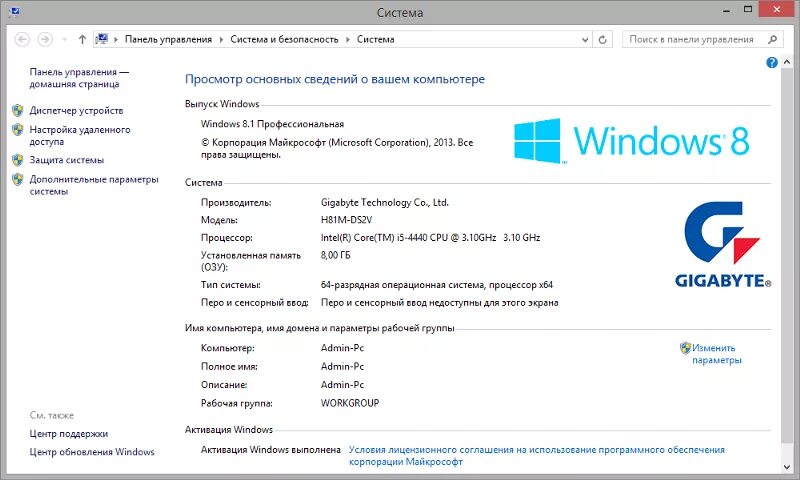Click the computer icon in the address bar
800x480 pixels.
(x=102, y=39)
